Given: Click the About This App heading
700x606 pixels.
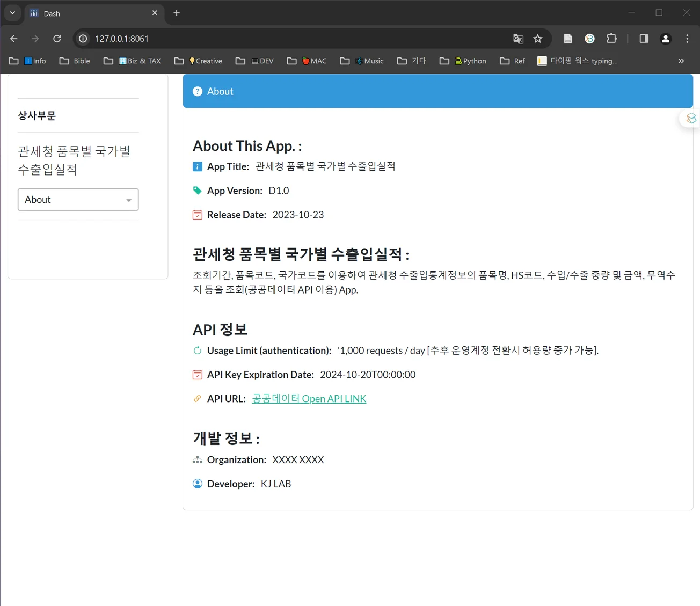Looking at the screenshot, I should click(x=247, y=146).
